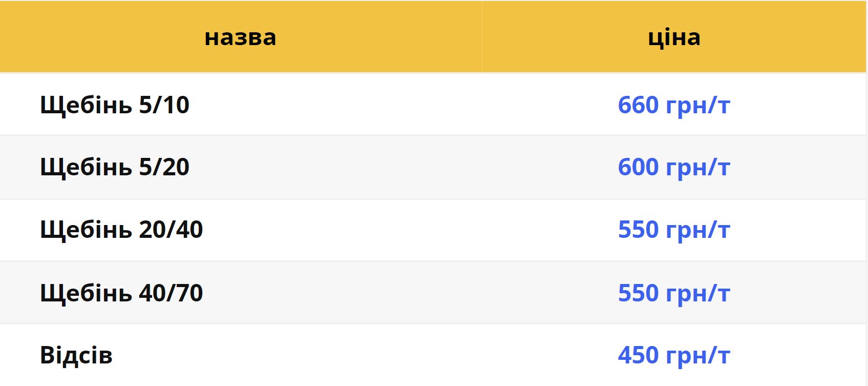Click the Щебінь 20/40 product name
Image resolution: width=868 pixels, height=386 pixels.
coord(121,230)
